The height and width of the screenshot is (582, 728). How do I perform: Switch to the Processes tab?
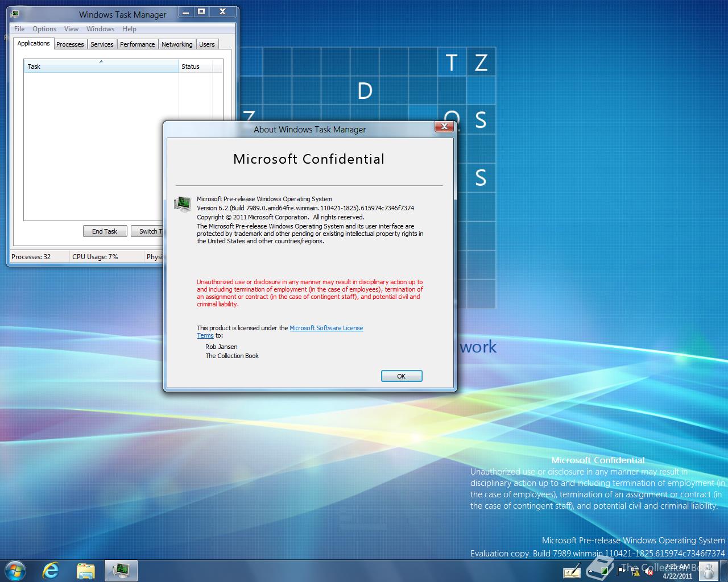tap(70, 44)
